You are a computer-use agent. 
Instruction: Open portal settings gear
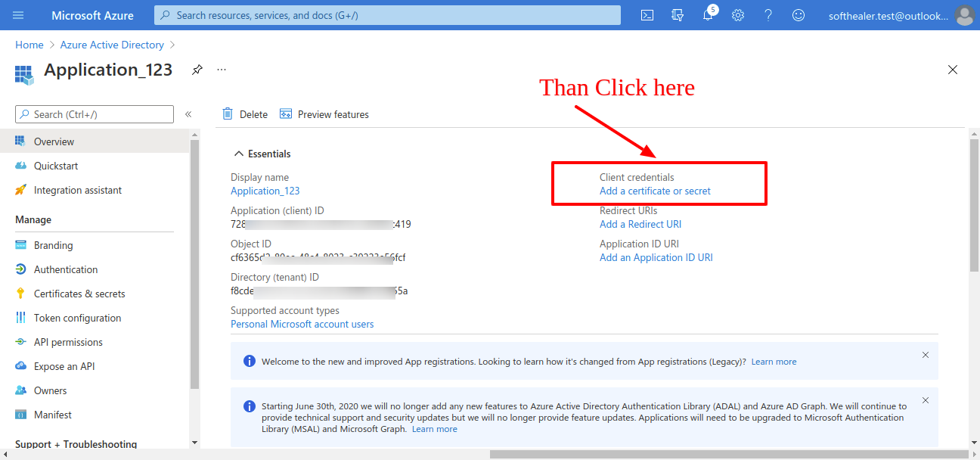point(738,15)
